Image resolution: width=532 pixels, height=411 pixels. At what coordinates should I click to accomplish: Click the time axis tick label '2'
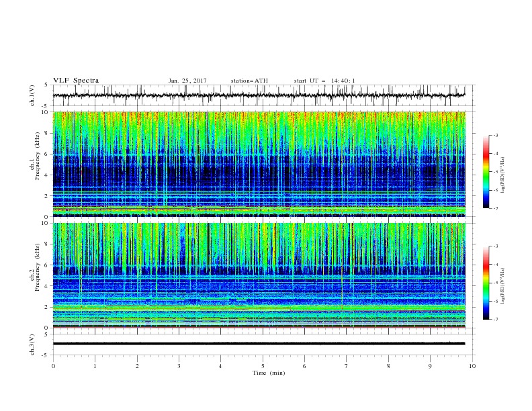coord(137,366)
